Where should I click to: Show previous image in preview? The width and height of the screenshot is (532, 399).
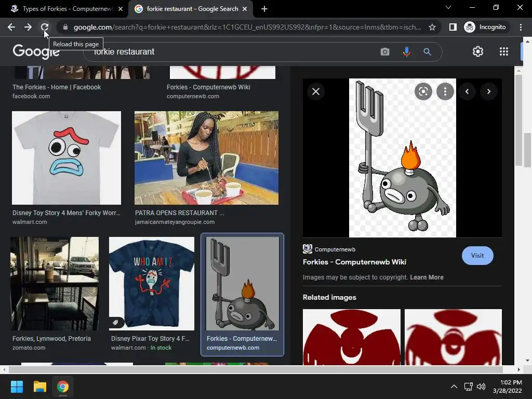467,91
